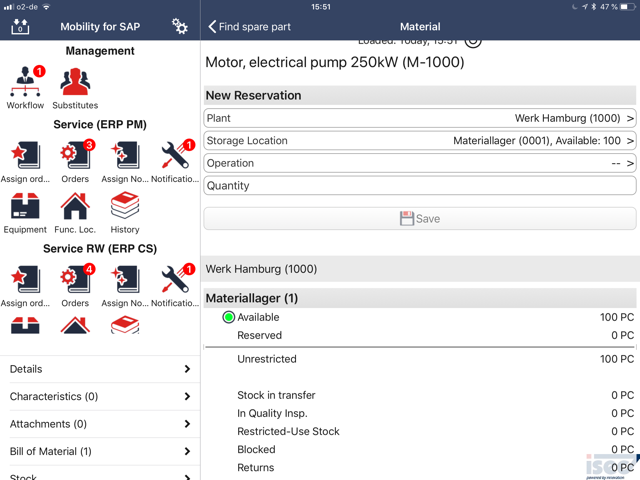This screenshot has height=480, width=640.
Task: Tap the Service RW (ERP CS) heading
Action: 100,249
